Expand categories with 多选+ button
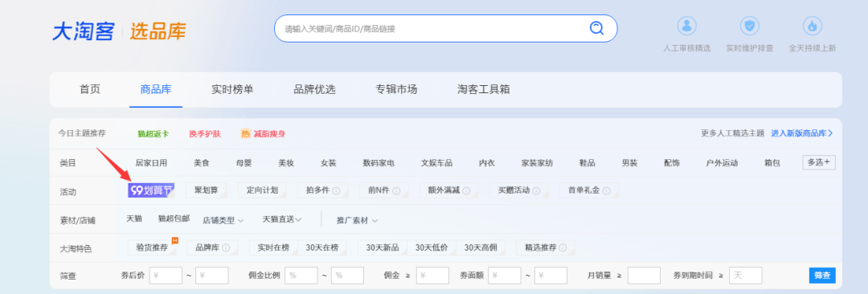The height and width of the screenshot is (294, 868). click(x=819, y=162)
